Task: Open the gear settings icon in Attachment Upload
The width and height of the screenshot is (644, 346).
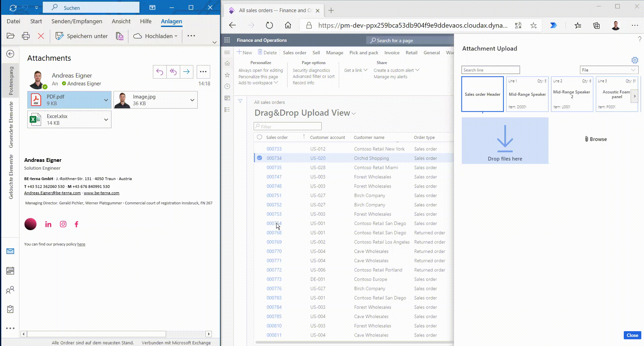Action: (635, 60)
